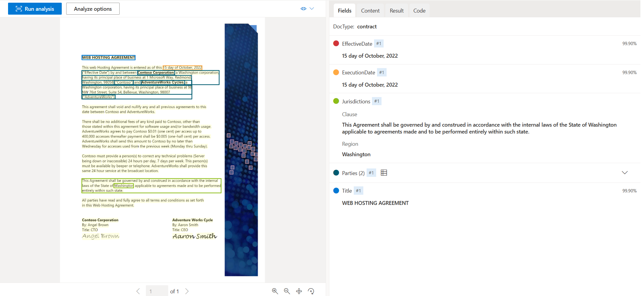Screen dimensions: 644x296
Task: Open the Code tab
Action: click(x=419, y=10)
